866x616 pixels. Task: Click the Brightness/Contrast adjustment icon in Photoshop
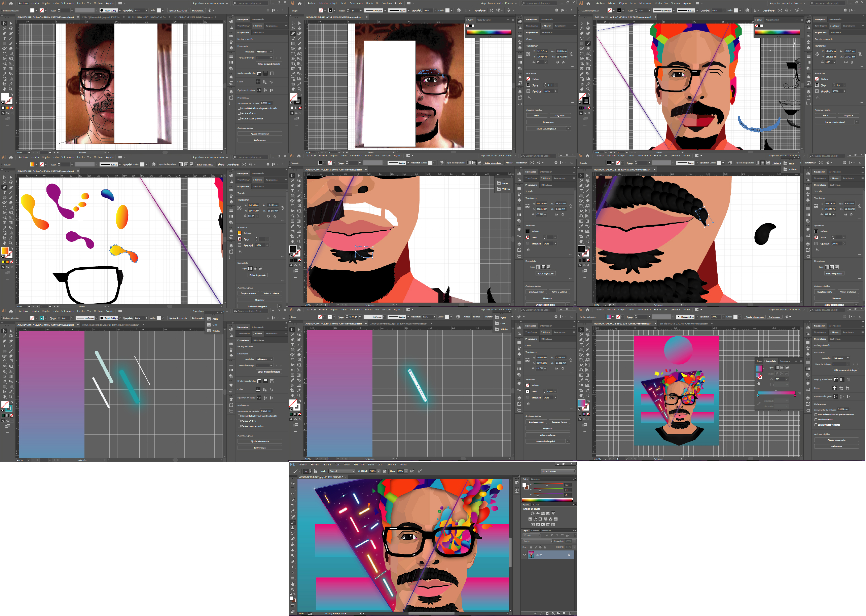point(533,513)
